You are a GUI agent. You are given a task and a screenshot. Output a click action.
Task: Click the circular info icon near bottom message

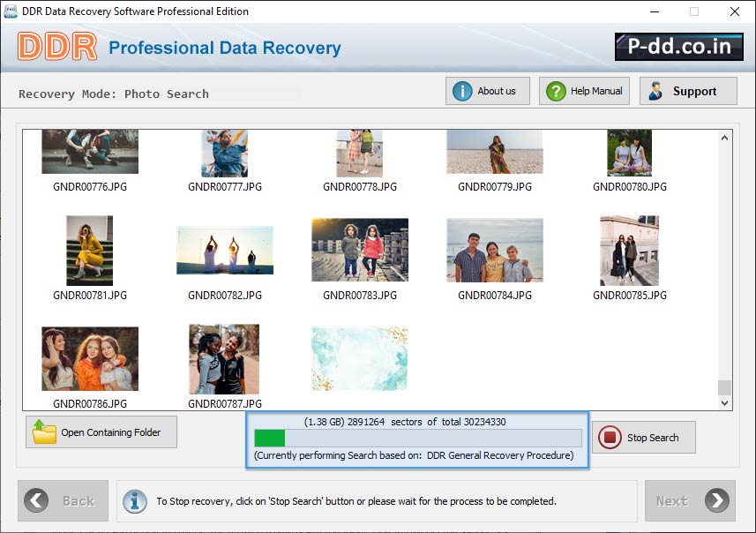pos(134,501)
